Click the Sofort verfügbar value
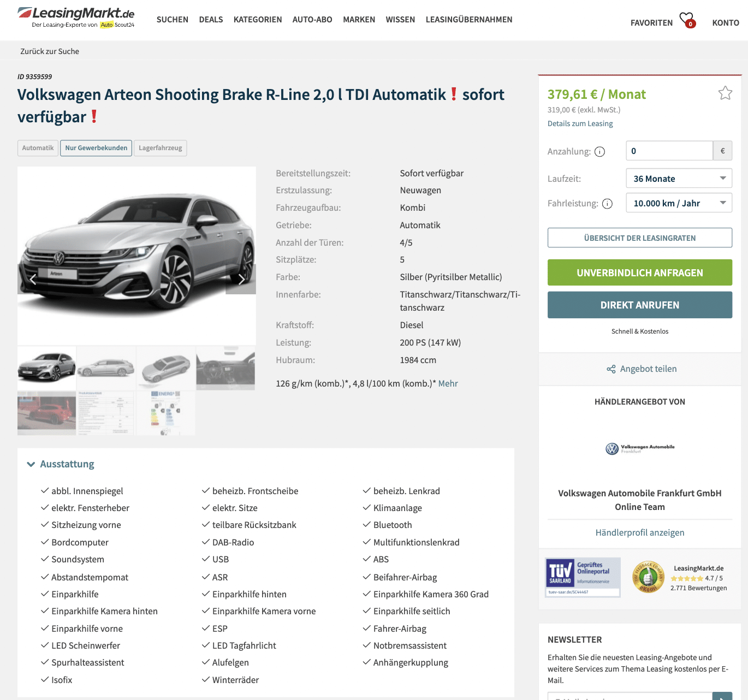This screenshot has width=748, height=700. [432, 173]
